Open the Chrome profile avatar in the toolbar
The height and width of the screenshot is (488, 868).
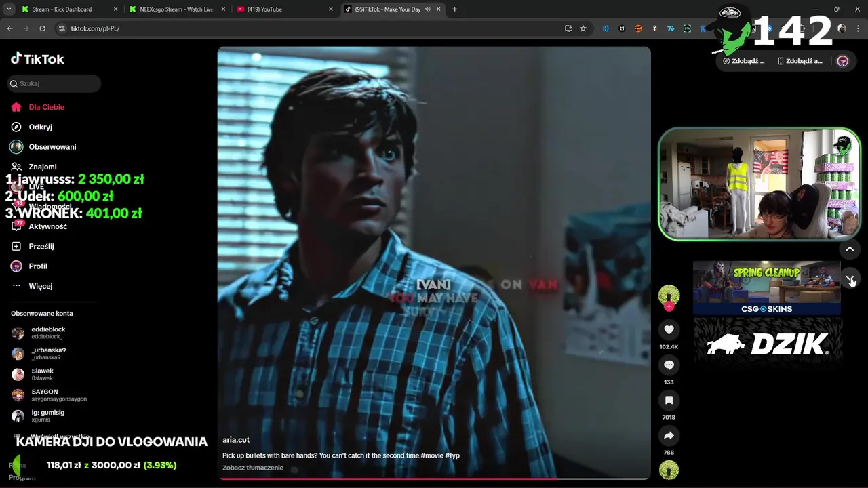[842, 28]
